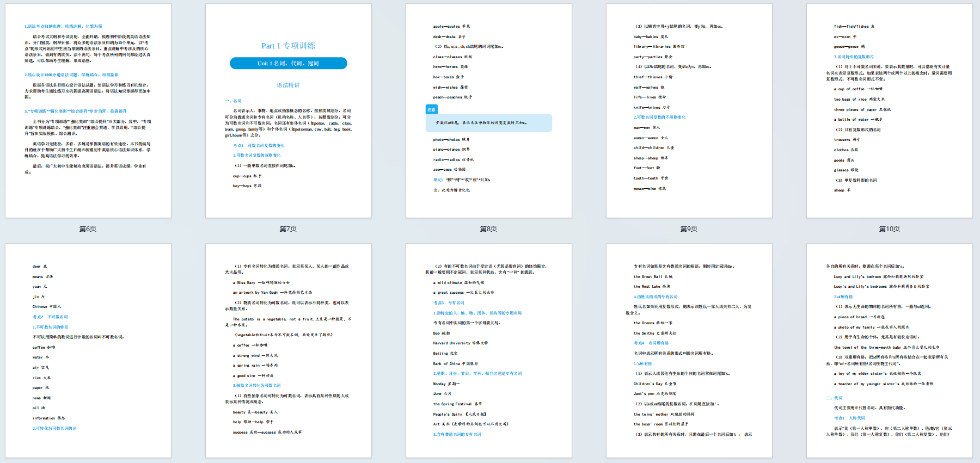Screen dimensions: 980x463
Task: Open the thumbnail with 'Lucy and Lily's bedroom'
Action: [890, 350]
